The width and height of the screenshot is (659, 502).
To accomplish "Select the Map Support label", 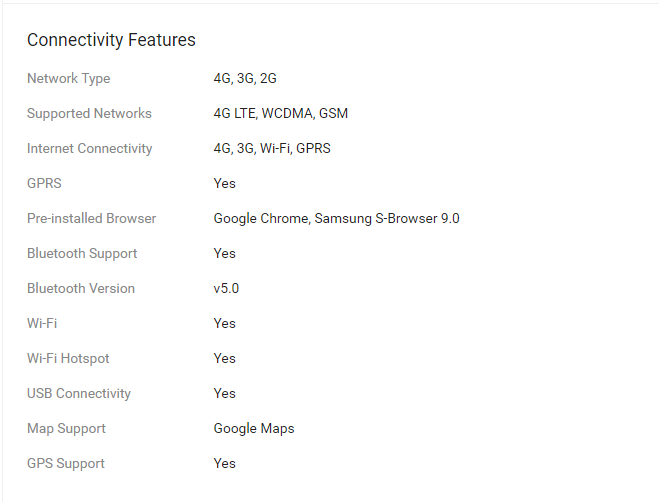I will pyautogui.click(x=66, y=428).
